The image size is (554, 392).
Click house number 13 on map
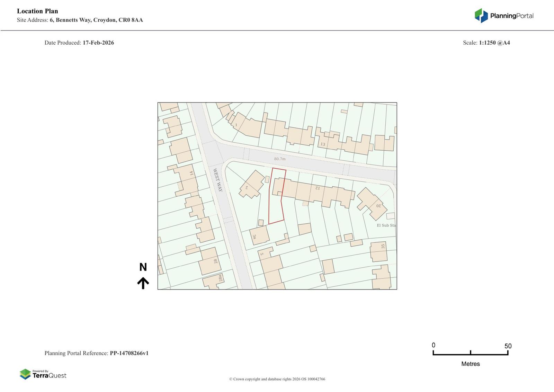pyautogui.click(x=323, y=144)
